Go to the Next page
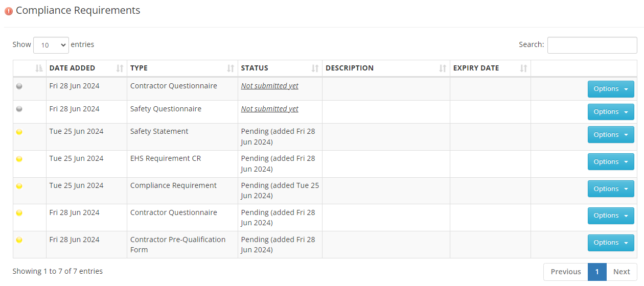 tap(622, 272)
